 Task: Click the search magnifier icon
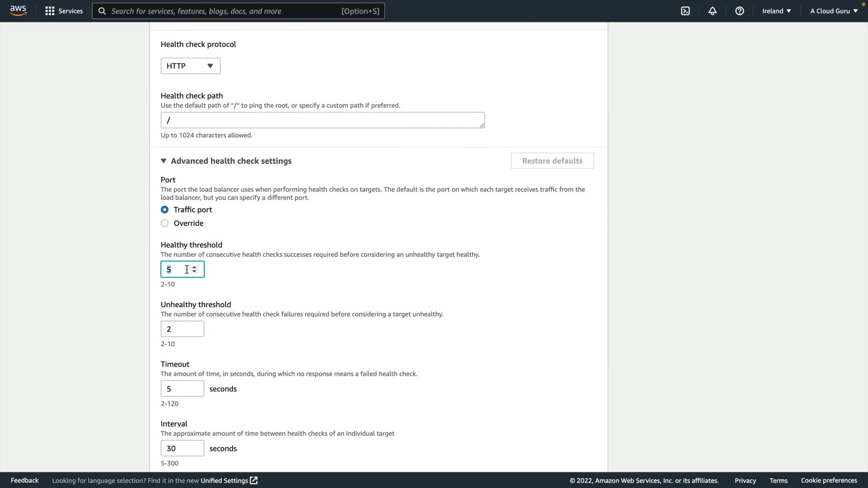102,11
